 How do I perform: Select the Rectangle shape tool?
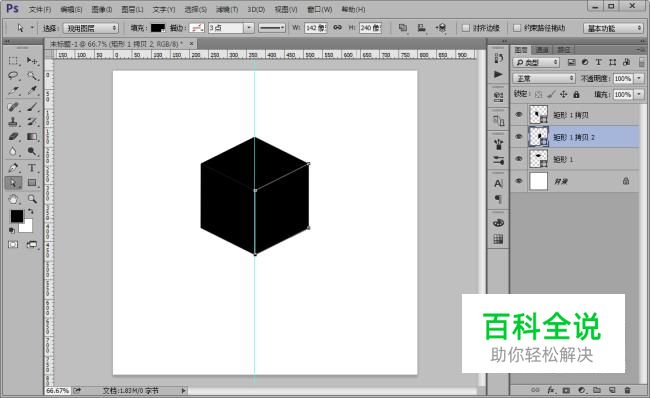click(32, 183)
